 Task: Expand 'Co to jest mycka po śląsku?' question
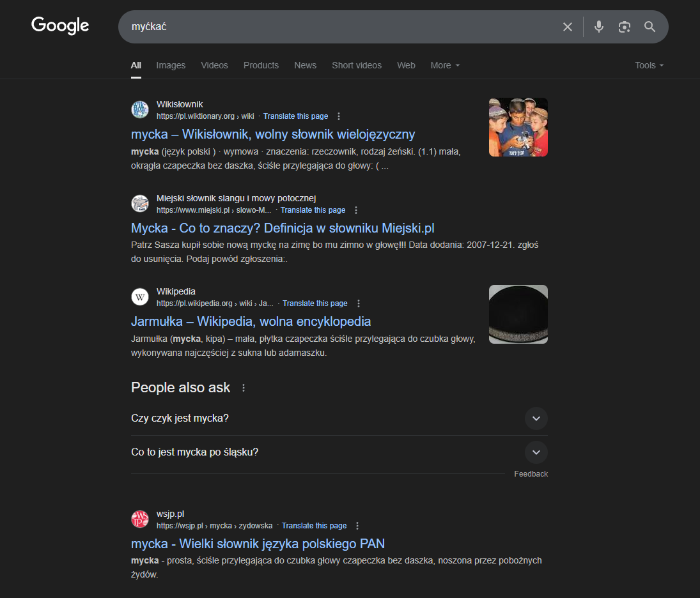pyautogui.click(x=339, y=452)
